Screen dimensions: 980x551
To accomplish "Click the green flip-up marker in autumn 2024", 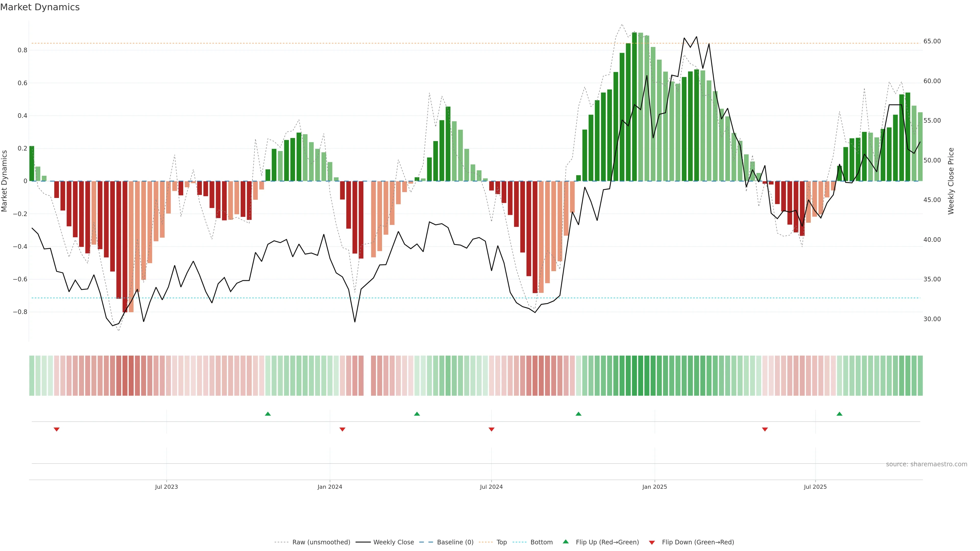I will click(579, 414).
